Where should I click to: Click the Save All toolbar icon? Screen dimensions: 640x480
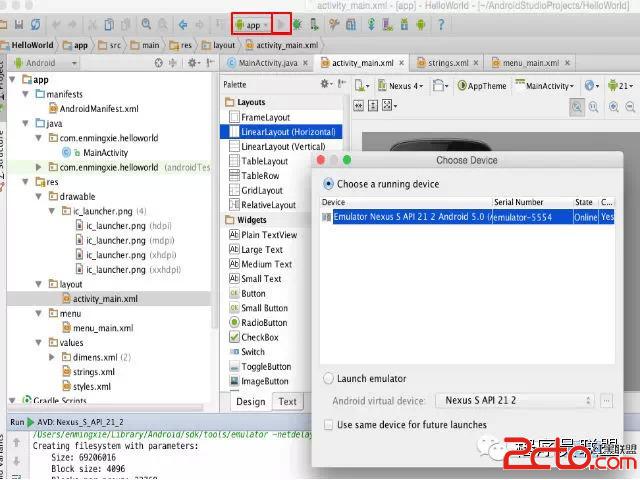click(x=19, y=25)
